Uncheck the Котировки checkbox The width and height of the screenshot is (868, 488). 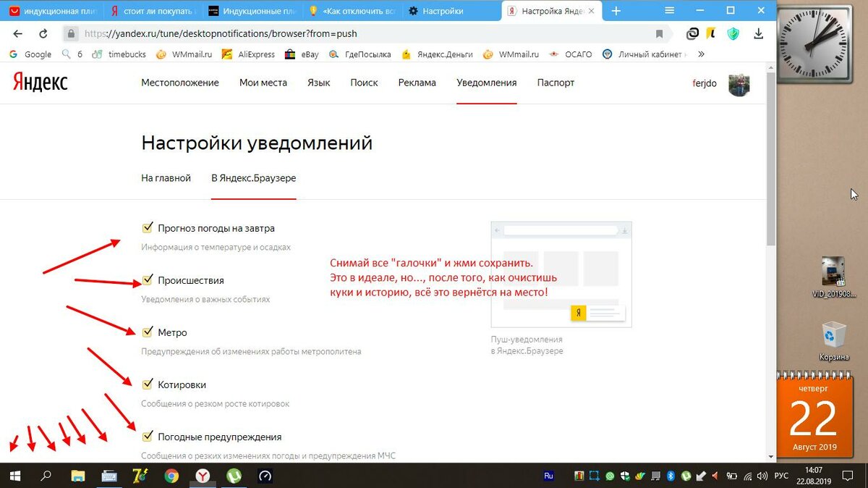(148, 384)
